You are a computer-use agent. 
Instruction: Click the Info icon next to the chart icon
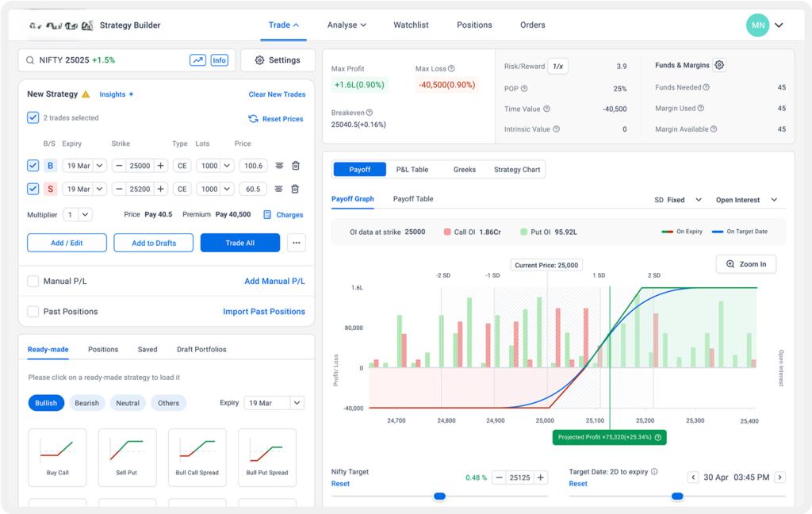(219, 59)
